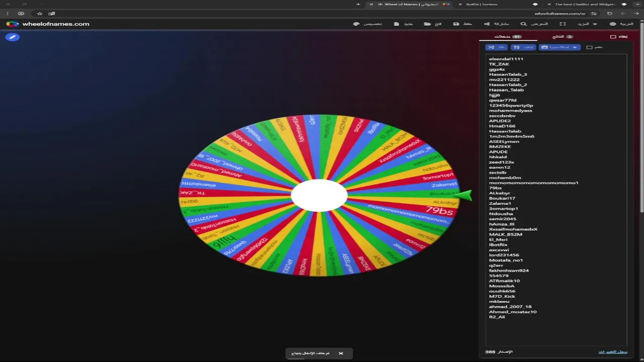Image resolution: width=644 pixels, height=362 pixels.
Task: Click the Save disk icon
Action: [x=456, y=24]
